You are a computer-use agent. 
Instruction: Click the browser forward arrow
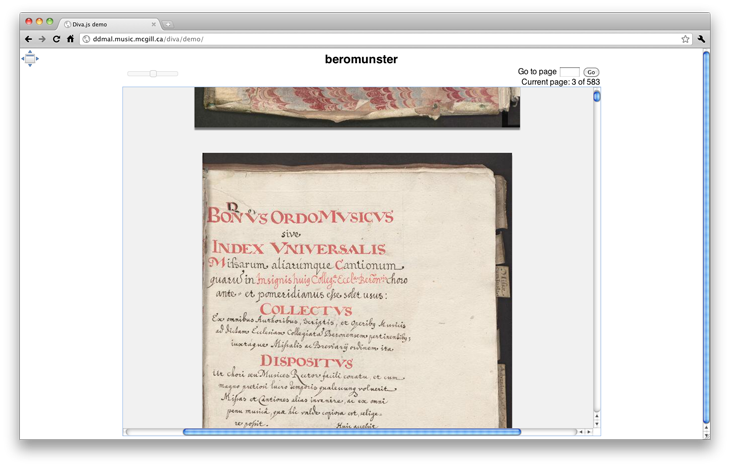[x=42, y=39]
